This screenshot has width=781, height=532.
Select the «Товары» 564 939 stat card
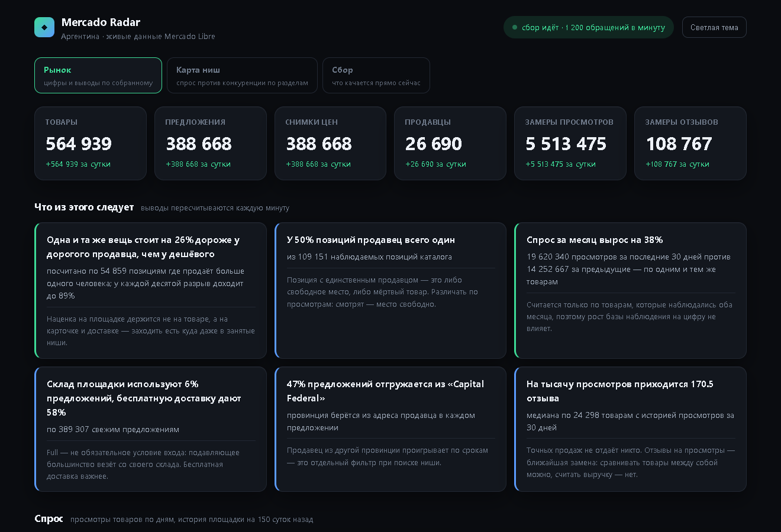coord(91,143)
